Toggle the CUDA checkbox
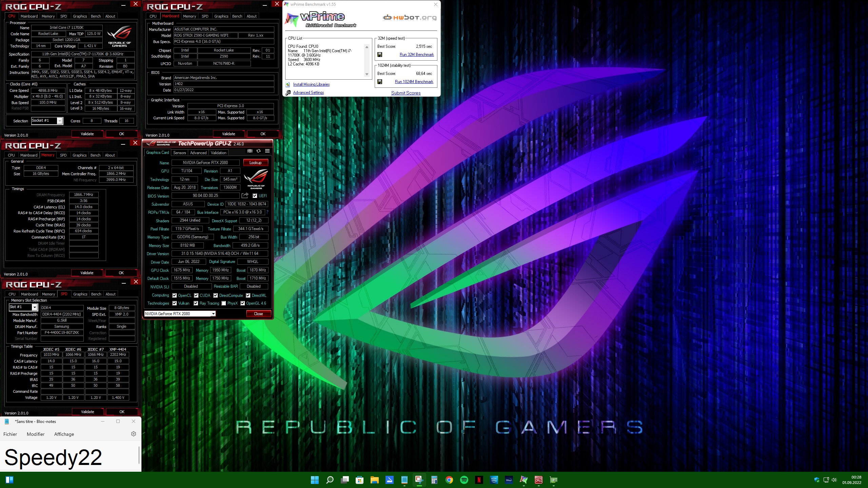 (x=196, y=296)
